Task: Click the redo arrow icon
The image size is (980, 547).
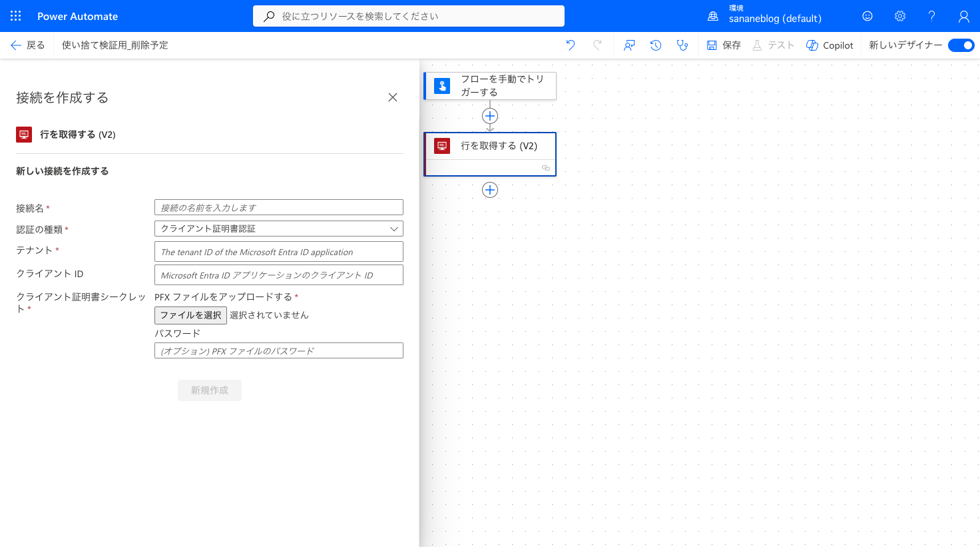Action: coord(597,45)
